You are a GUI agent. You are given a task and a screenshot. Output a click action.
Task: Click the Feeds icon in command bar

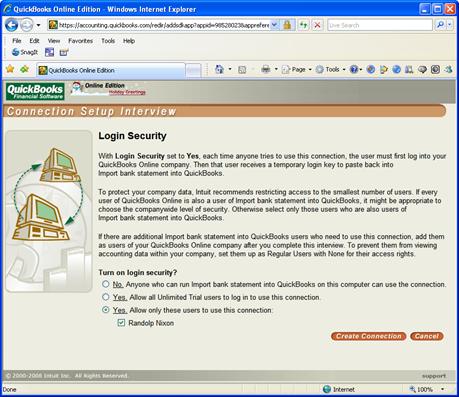(x=242, y=69)
